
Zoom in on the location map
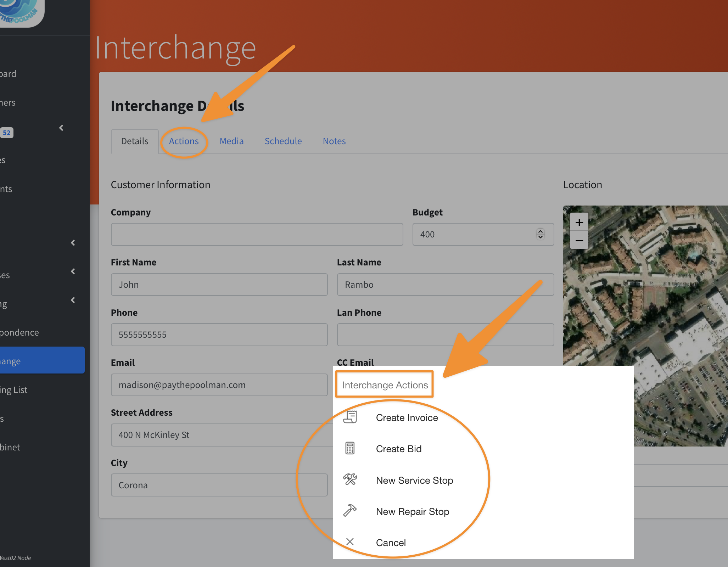579,223
